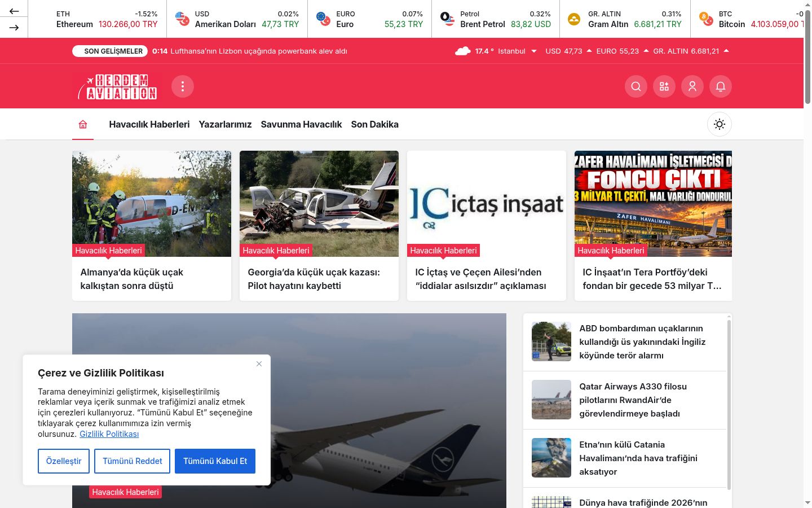The height and width of the screenshot is (508, 812).
Task: Open headline Almanya'da küçük uçak kalkıştan sonra düştü
Action: pos(132,279)
